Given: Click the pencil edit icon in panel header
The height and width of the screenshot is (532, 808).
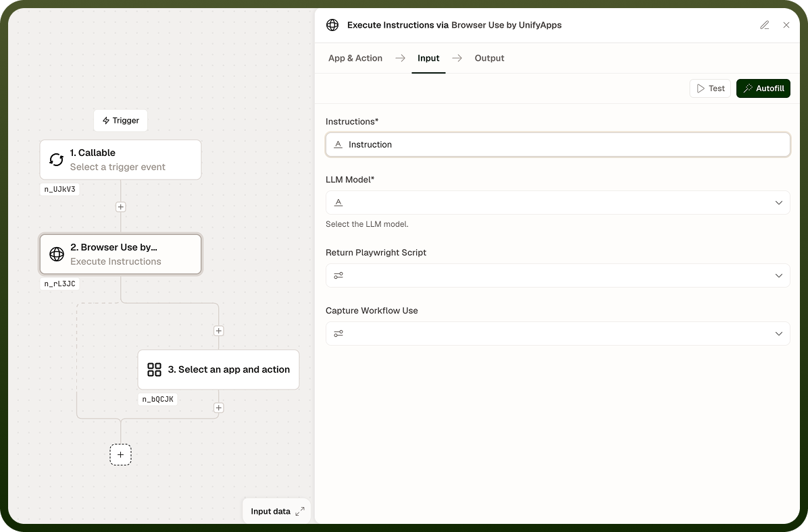Looking at the screenshot, I should click(x=765, y=25).
